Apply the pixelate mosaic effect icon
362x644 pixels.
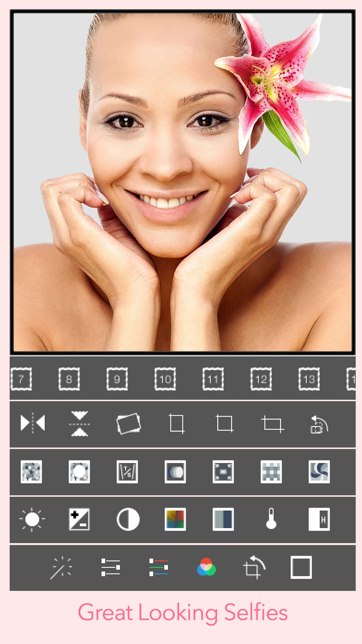click(x=31, y=472)
